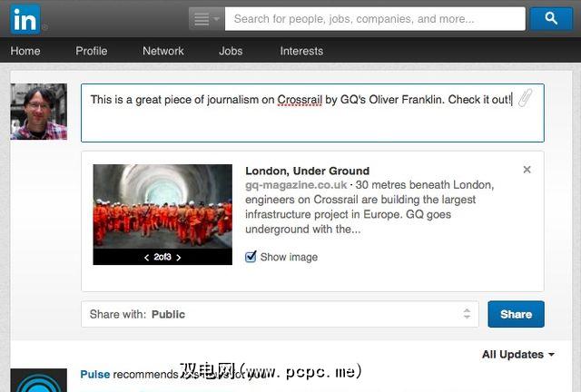
Task: Open the Share with Public dropdown
Action: tap(280, 314)
